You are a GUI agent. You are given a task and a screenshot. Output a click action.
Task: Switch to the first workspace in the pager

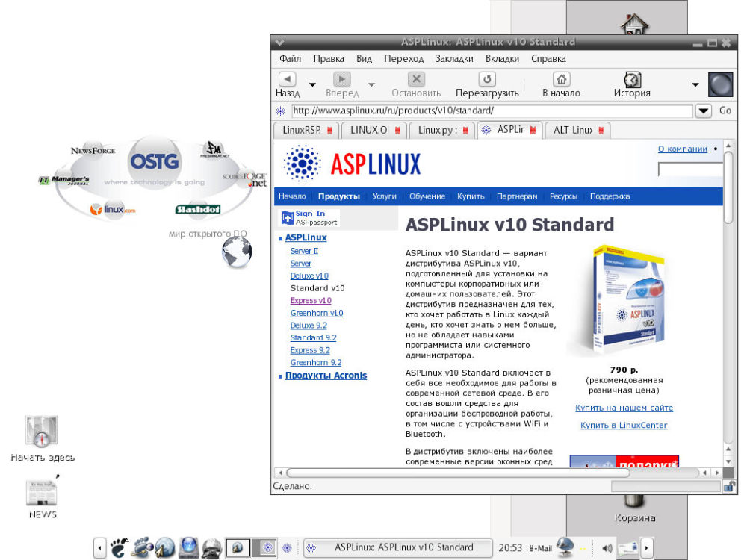[x=238, y=548]
